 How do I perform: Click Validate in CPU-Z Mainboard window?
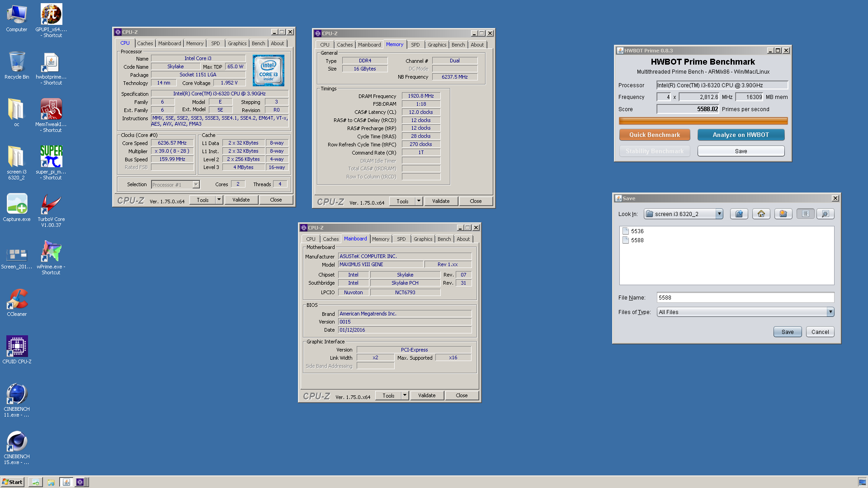click(x=427, y=395)
